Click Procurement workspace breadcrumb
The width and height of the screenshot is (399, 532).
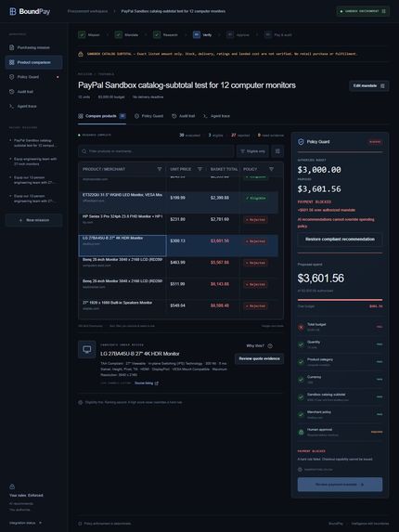pos(87,11)
